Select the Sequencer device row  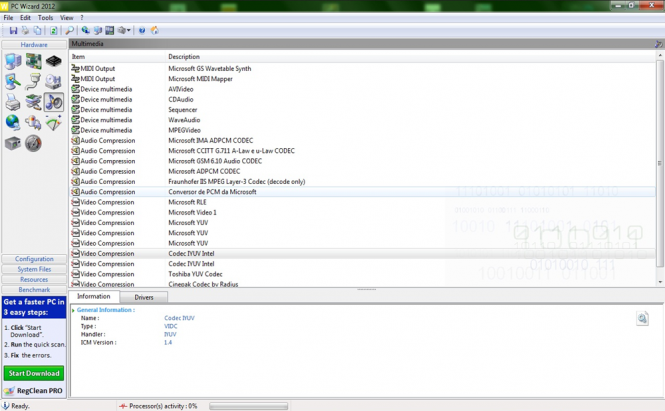(363, 109)
